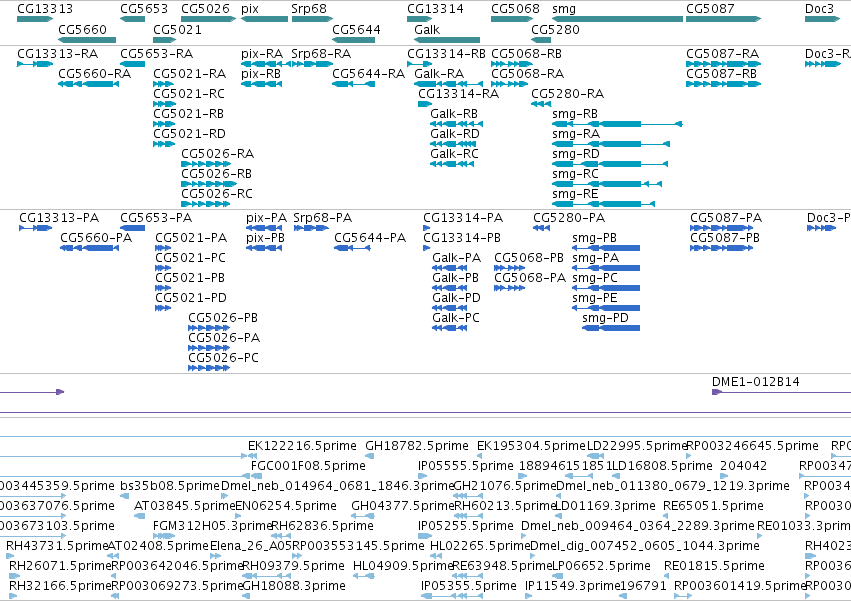Image resolution: width=851 pixels, height=601 pixels.
Task: Click the CG5026-RB transcript label
Action: (217, 174)
